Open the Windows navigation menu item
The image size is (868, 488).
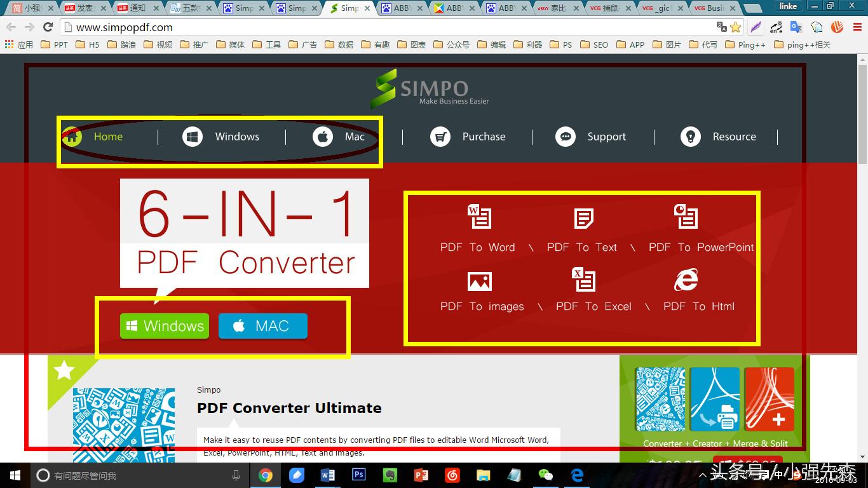point(236,137)
